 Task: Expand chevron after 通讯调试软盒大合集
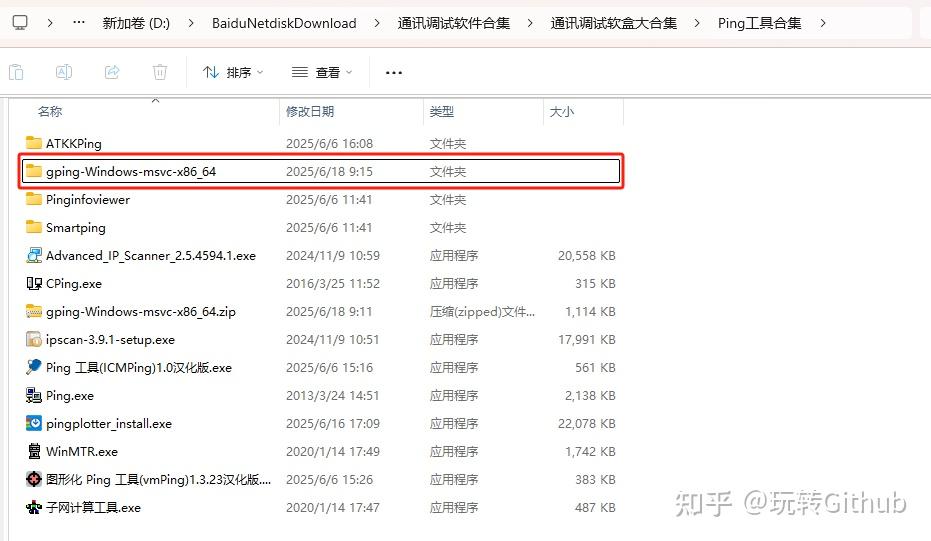pyautogui.click(x=696, y=23)
